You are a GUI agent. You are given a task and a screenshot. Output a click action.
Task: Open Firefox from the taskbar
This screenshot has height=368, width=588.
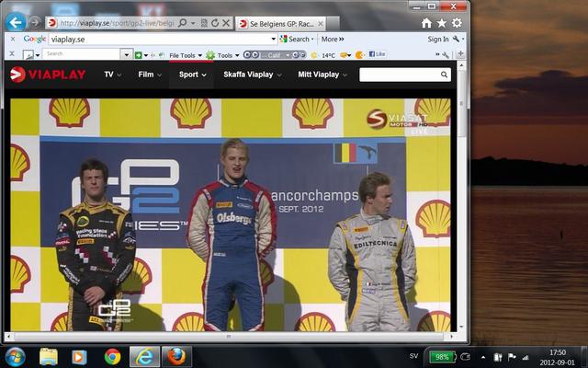click(x=175, y=356)
